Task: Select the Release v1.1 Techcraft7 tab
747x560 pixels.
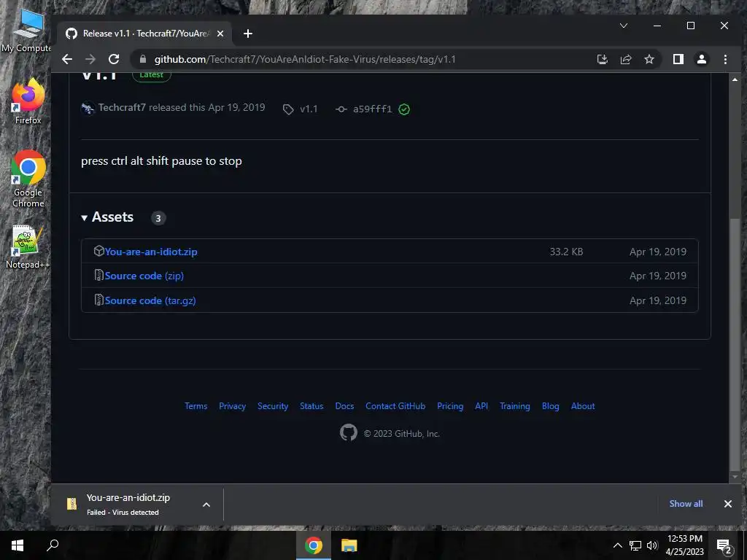Action: click(143, 34)
